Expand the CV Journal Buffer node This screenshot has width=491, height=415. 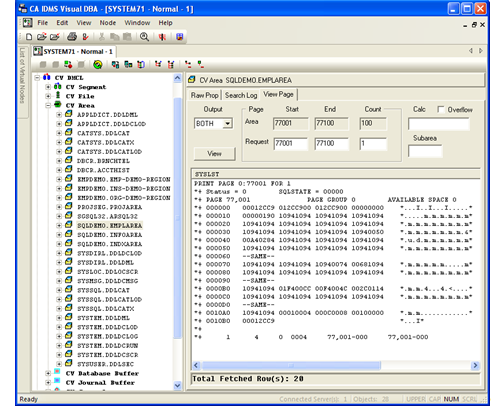point(48,383)
